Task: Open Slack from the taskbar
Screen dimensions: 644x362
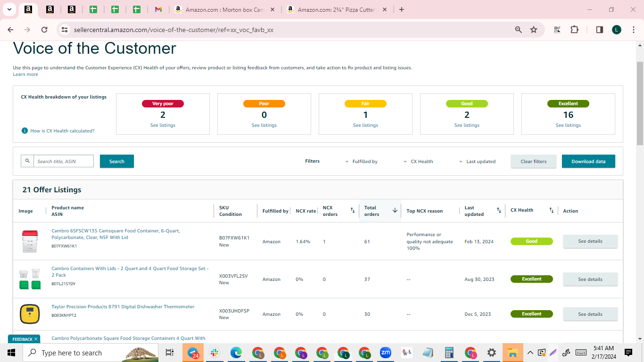Action: click(215, 353)
